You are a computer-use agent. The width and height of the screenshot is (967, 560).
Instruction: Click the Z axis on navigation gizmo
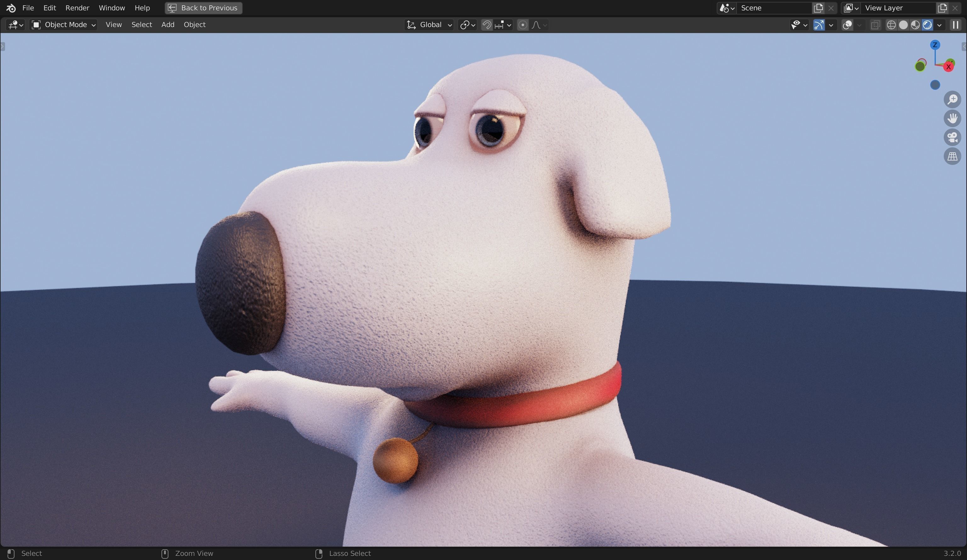(x=935, y=45)
